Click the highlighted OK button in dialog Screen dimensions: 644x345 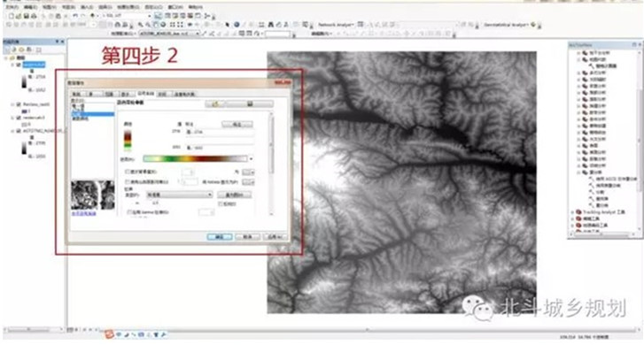click(x=220, y=237)
